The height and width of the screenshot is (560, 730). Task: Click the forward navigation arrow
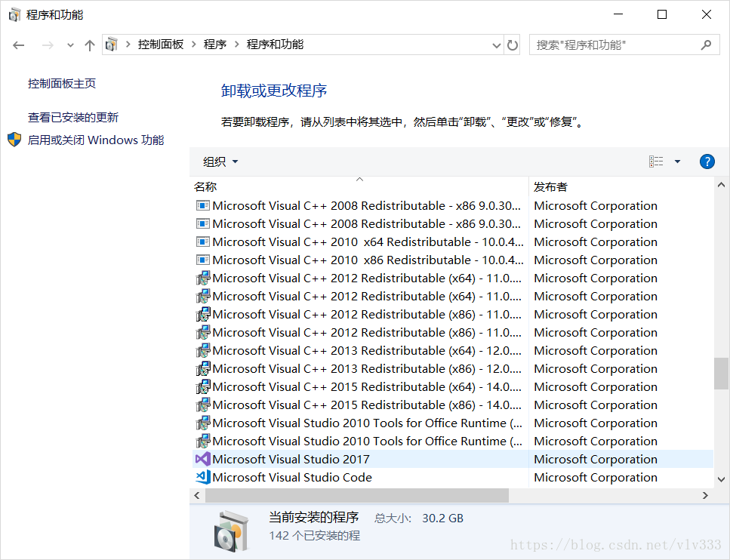pyautogui.click(x=48, y=45)
